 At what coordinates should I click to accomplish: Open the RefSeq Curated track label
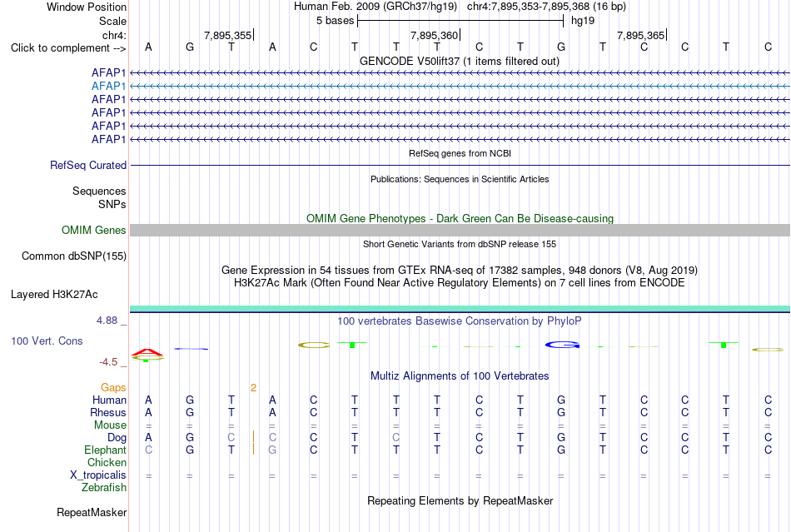coord(88,166)
